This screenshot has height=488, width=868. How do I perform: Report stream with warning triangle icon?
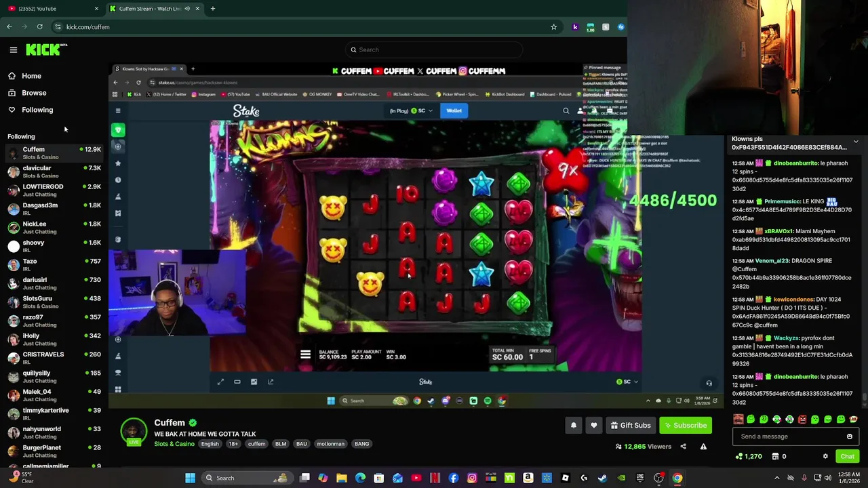tap(703, 447)
